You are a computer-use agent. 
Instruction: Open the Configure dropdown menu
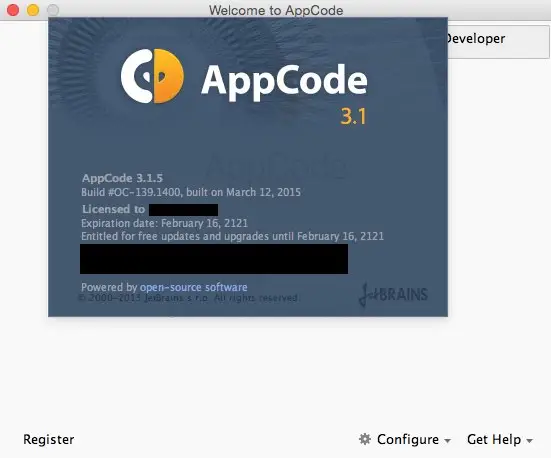click(x=414, y=440)
